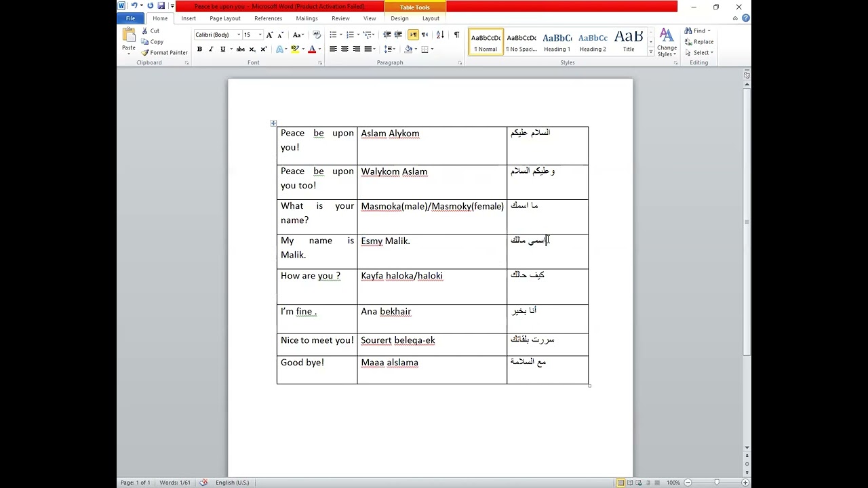Expand the Styles gallery More arrow
The width and height of the screenshot is (868, 488).
tap(651, 52)
